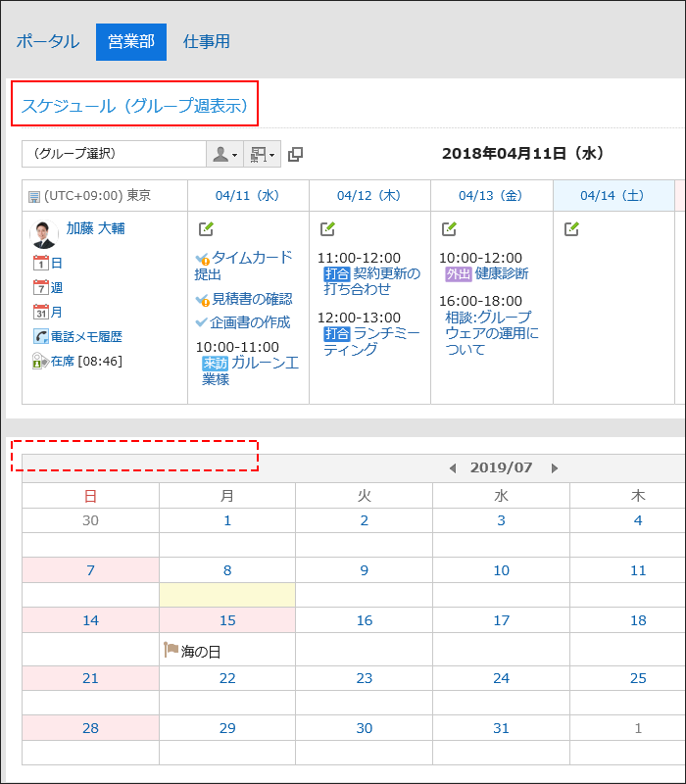Click the timezone icon beside (UTC+09:00) 東京
The width and height of the screenshot is (686, 784).
(x=34, y=197)
